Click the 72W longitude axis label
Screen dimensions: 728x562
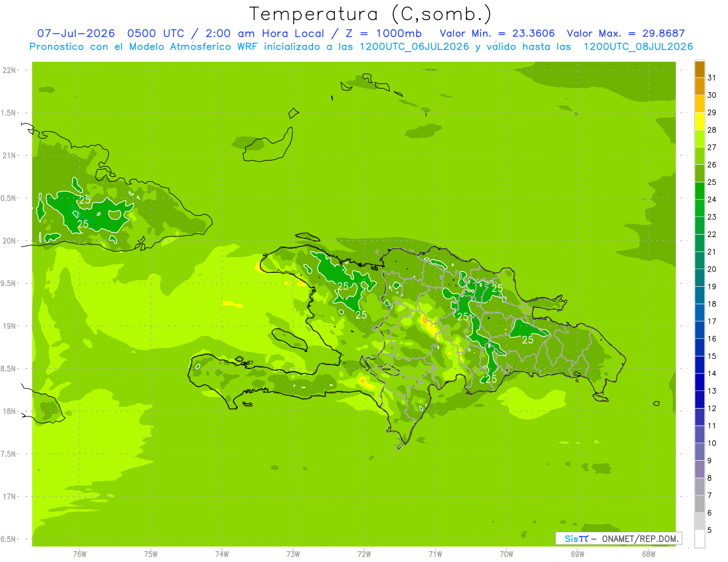[364, 554]
